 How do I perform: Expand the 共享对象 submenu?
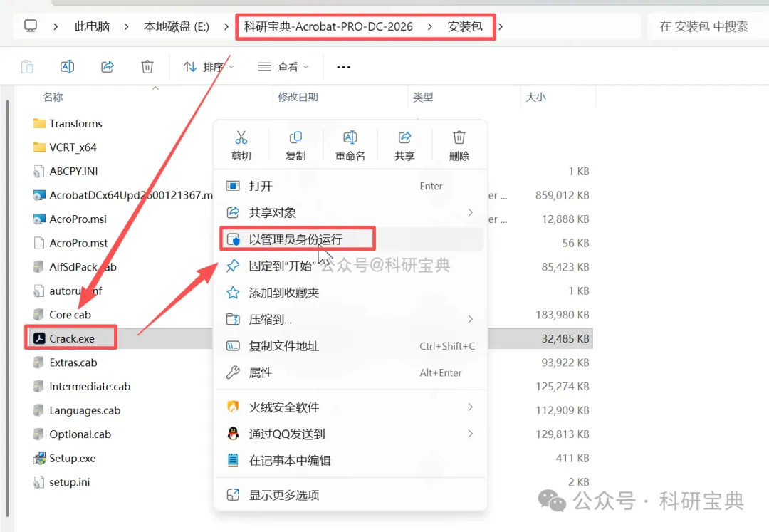click(x=471, y=212)
